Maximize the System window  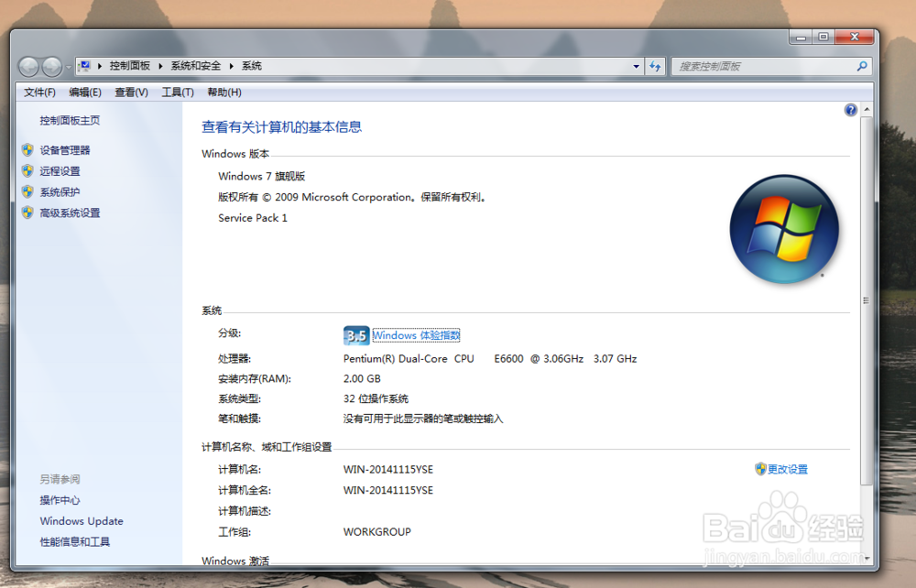pos(823,37)
